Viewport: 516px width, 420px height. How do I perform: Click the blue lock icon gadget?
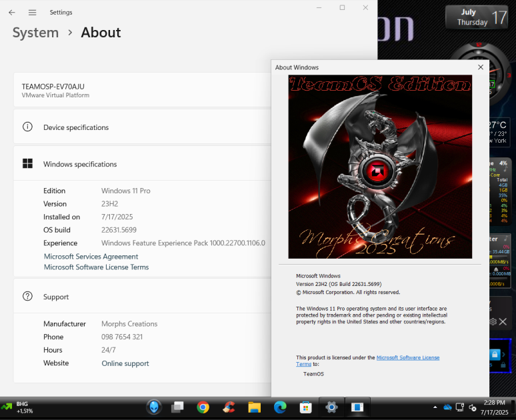point(494,355)
